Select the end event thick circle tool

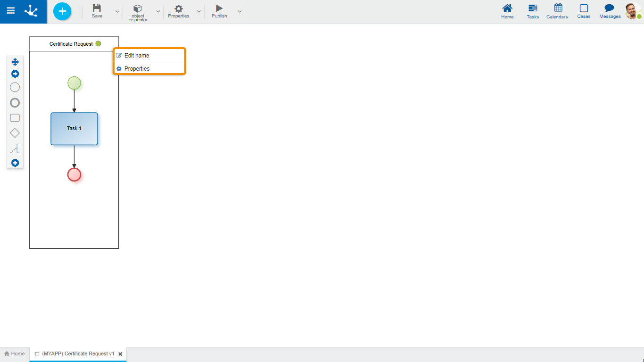coord(15,103)
